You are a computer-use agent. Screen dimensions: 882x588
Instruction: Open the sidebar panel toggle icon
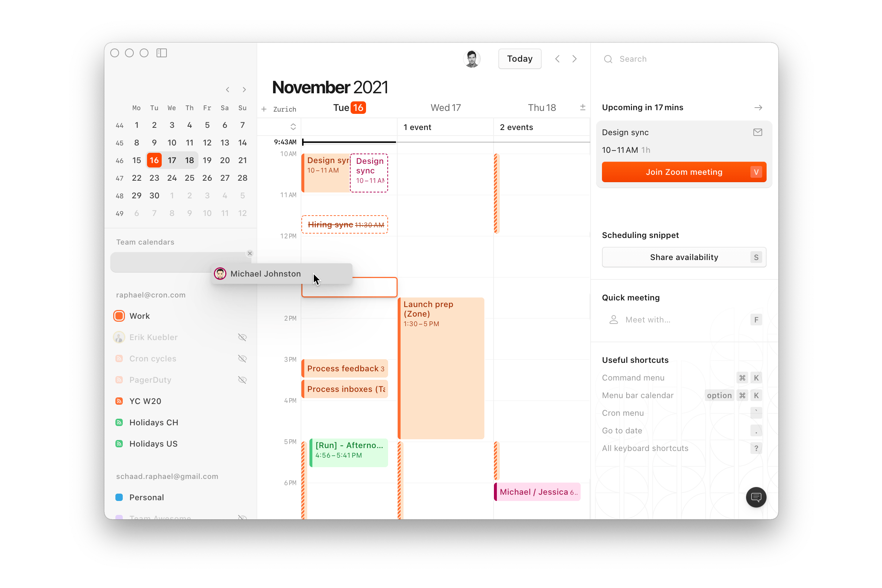163,53
